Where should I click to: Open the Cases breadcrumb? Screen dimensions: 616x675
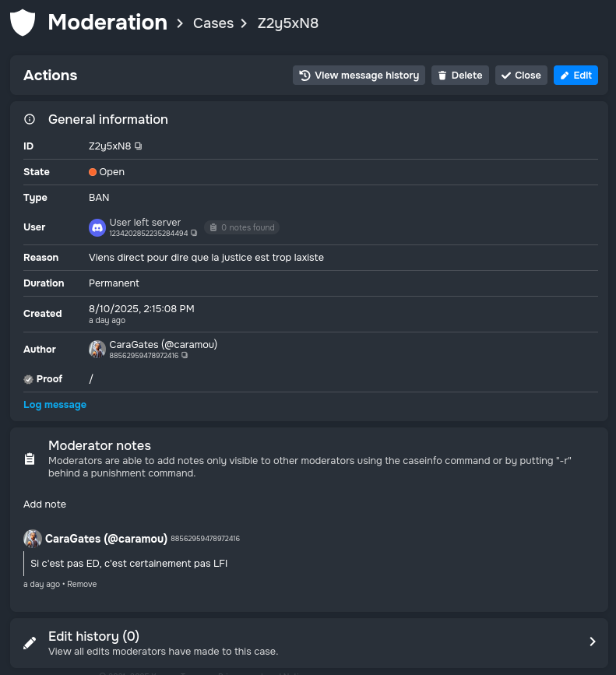click(x=213, y=23)
